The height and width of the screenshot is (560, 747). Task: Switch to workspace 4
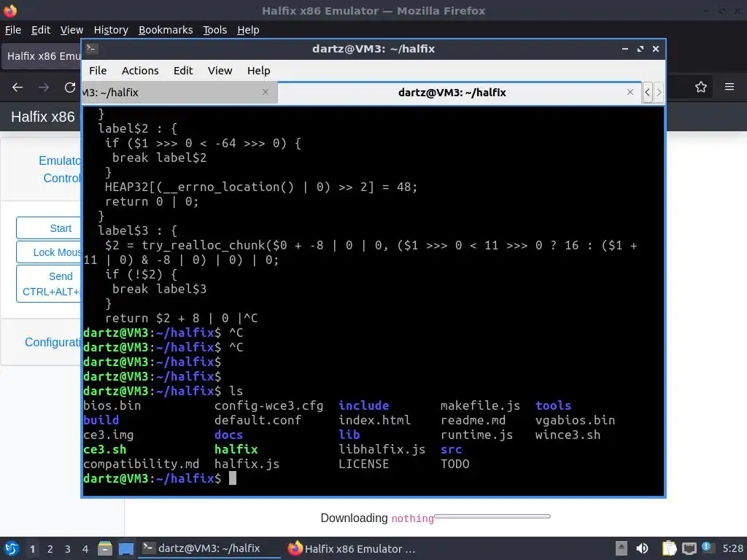pyautogui.click(x=85, y=549)
